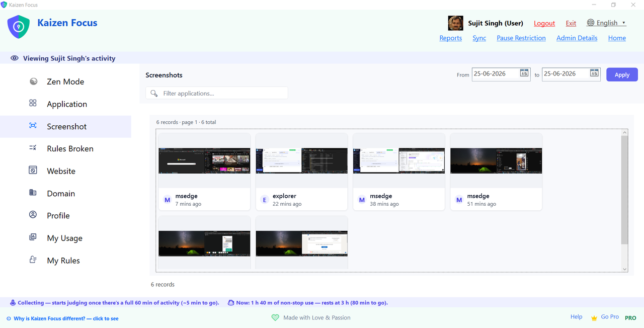Screen dimensions: 644x328
Task: Click the M avatar on the 38 mins ago card
Action: pyautogui.click(x=362, y=200)
